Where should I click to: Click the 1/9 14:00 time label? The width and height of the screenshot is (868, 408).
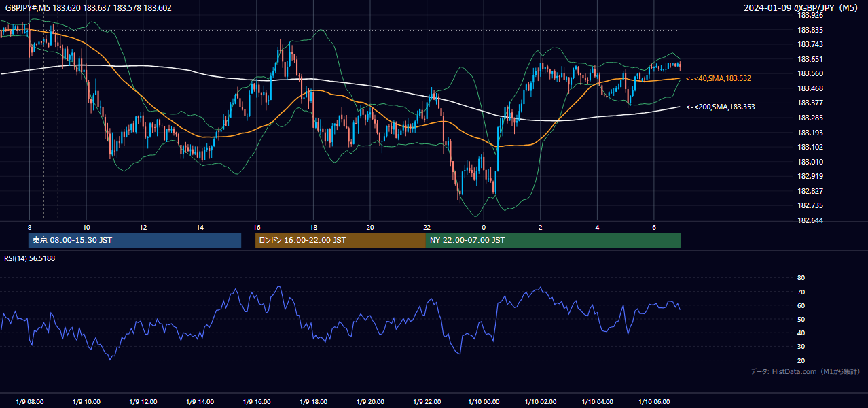pos(200,402)
